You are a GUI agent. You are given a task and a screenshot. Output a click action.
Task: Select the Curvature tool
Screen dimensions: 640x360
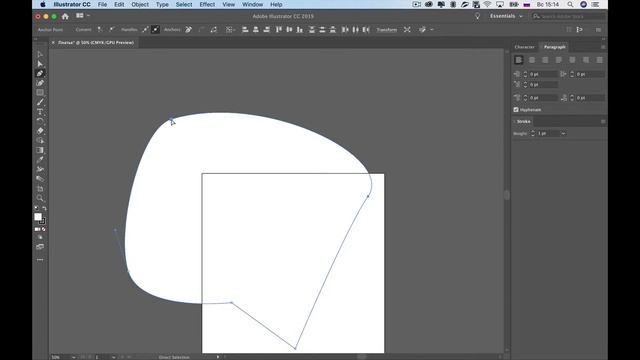click(x=40, y=83)
